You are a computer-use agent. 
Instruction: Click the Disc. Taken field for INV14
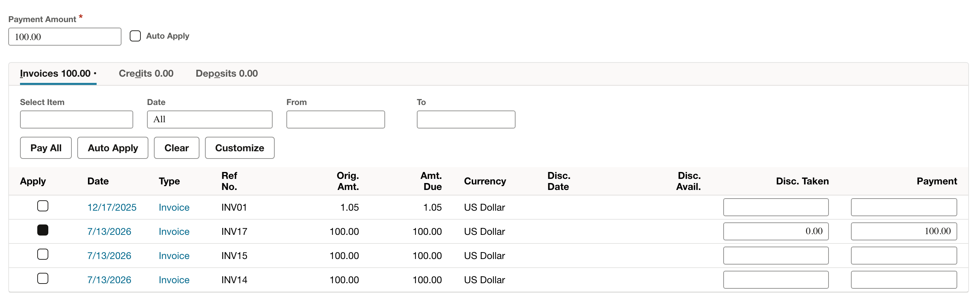click(776, 279)
